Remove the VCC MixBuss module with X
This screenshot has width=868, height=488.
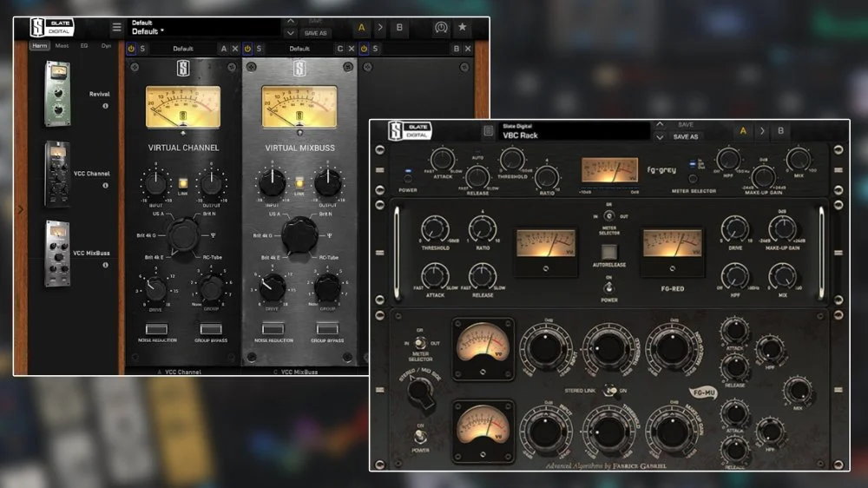point(352,49)
